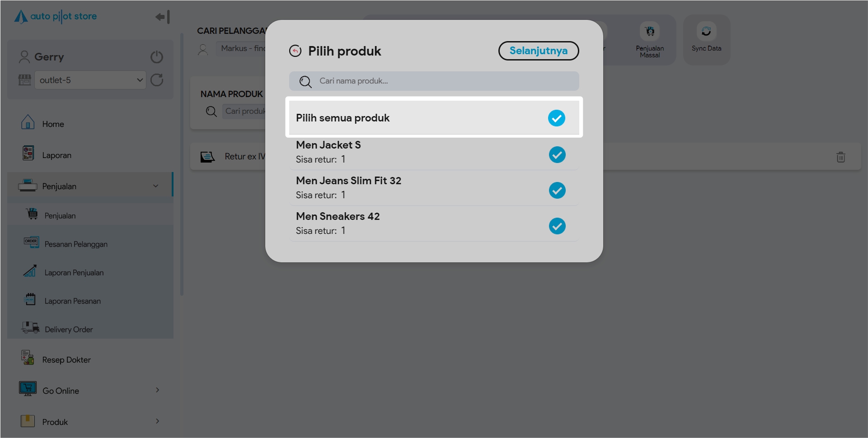Click the Sync Data icon
Screen dimensions: 868x438
click(x=706, y=32)
